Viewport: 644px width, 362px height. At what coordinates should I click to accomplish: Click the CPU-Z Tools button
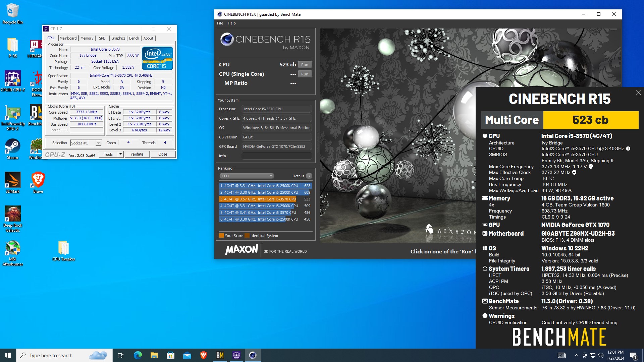tap(108, 154)
